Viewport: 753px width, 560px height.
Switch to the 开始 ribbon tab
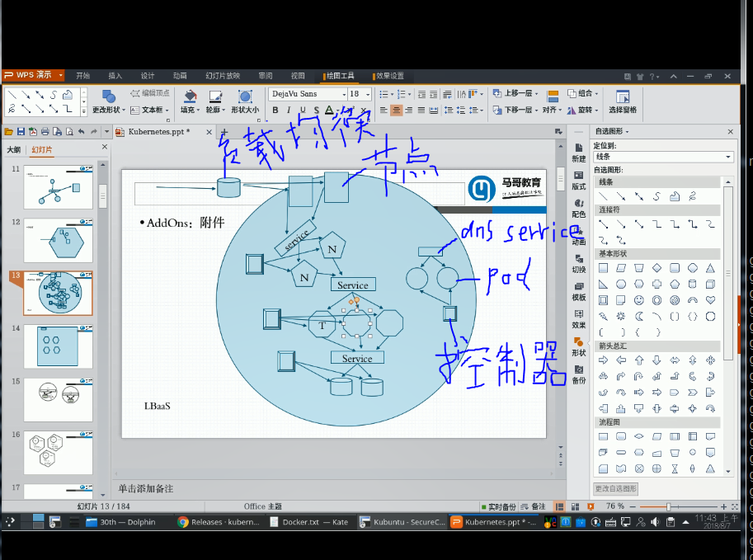coord(82,76)
